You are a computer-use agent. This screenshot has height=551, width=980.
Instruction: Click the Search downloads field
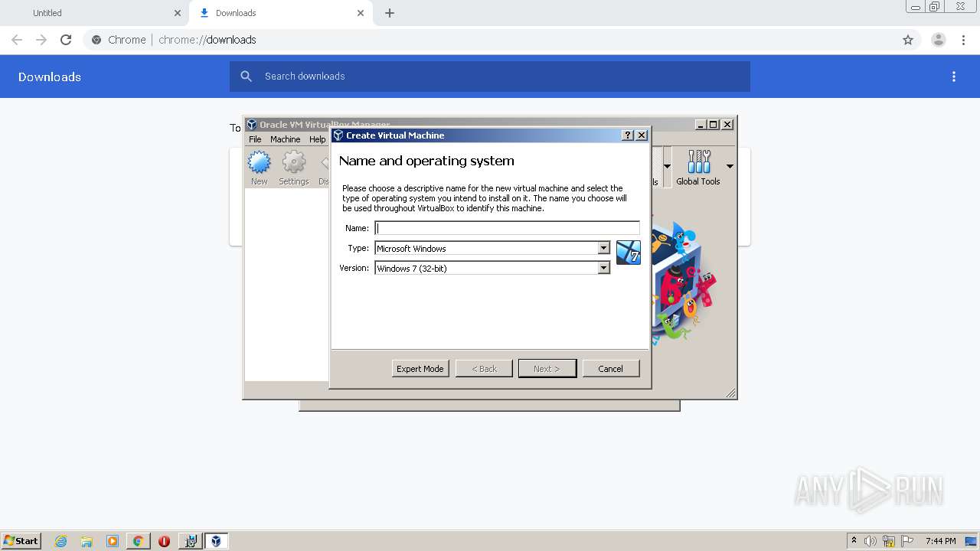click(x=490, y=77)
